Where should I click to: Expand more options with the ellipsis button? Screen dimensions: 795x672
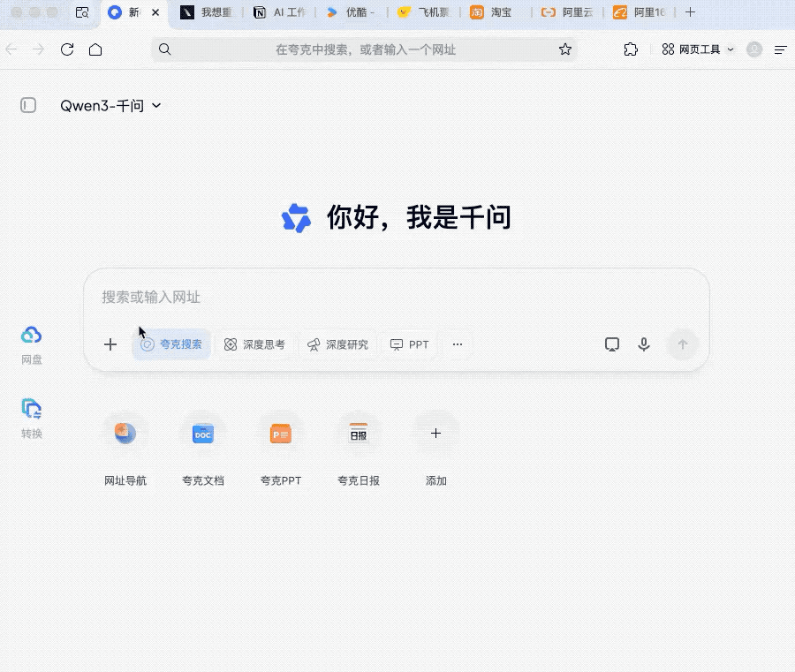[x=458, y=344]
